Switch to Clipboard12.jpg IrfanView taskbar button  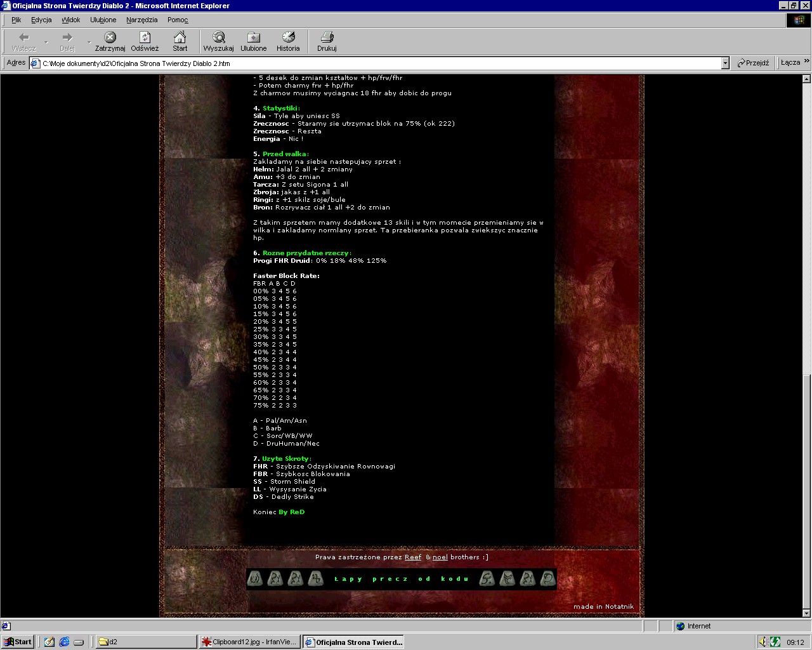[x=249, y=642]
